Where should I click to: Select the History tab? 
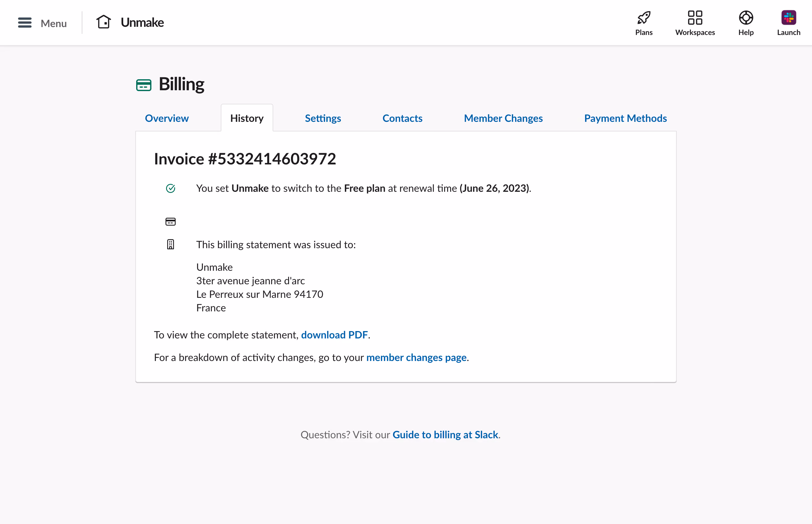click(247, 118)
